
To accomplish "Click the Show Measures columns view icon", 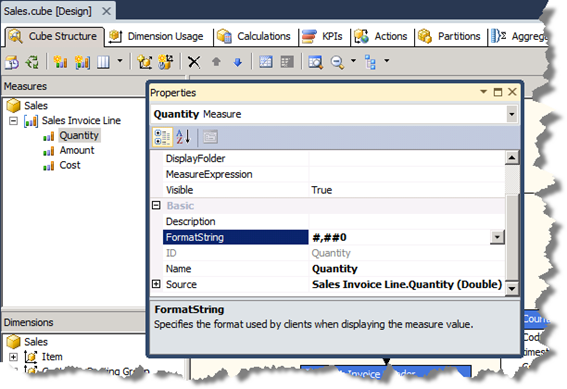I will (103, 62).
